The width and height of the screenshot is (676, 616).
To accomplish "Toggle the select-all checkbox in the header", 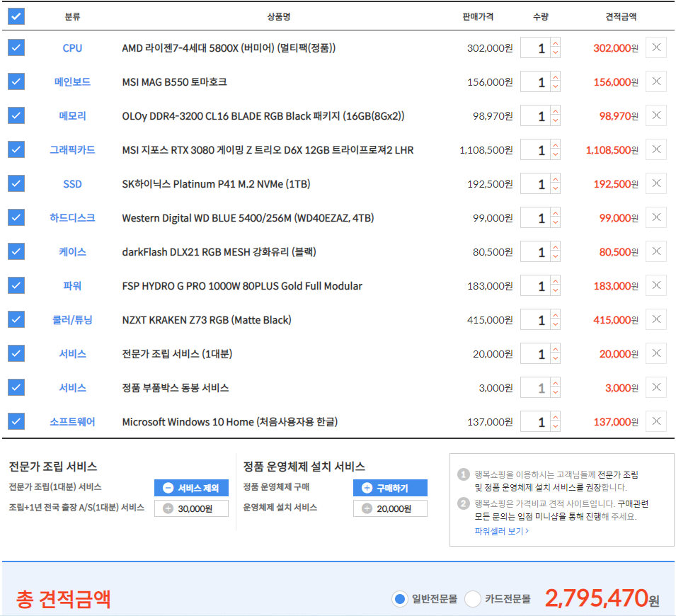I will click(x=16, y=16).
